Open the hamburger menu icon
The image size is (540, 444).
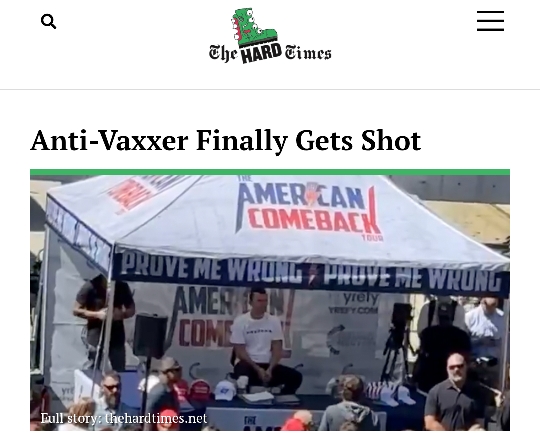click(490, 21)
